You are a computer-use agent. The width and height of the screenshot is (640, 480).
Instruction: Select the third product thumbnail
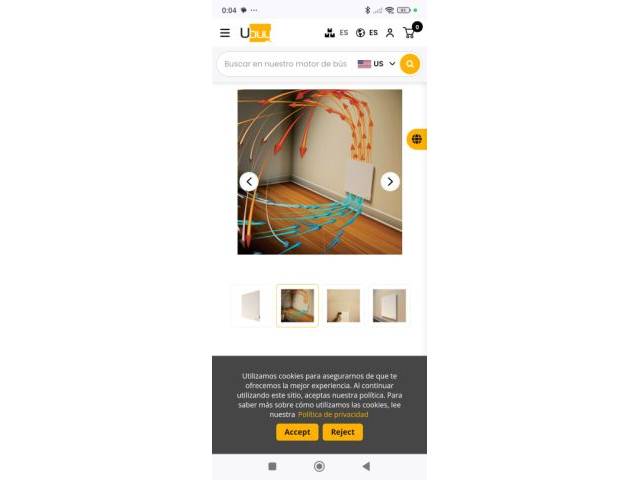[343, 306]
